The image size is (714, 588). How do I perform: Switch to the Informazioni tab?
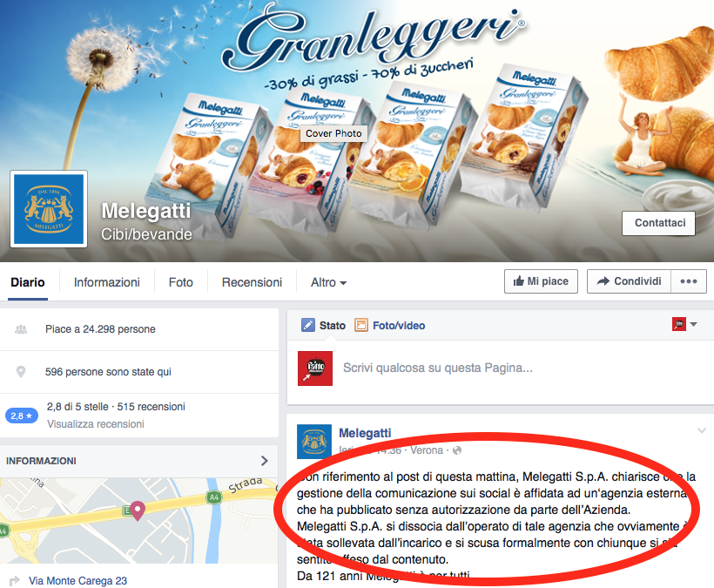[x=106, y=282]
